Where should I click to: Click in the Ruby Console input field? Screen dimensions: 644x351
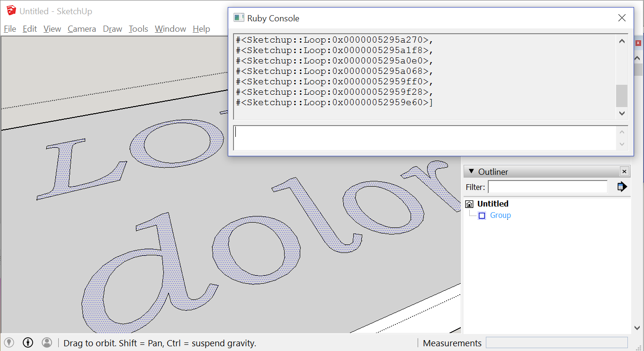pos(424,138)
